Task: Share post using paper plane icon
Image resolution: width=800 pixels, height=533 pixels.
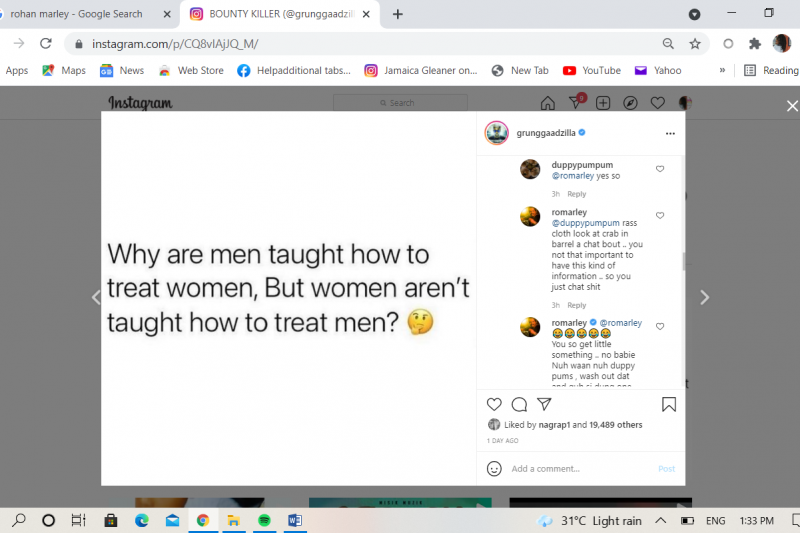Action: (x=544, y=404)
